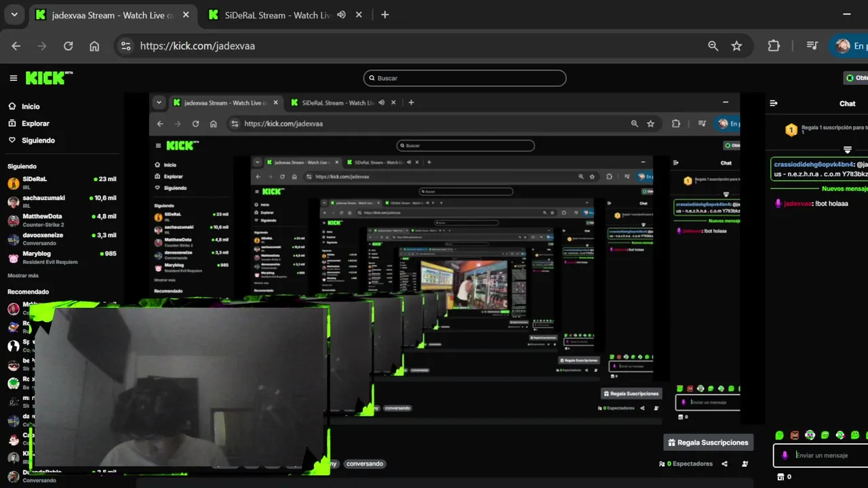Open davooxeneize channel in followed list
Viewport: 868px width, 488px height.
(x=62, y=239)
